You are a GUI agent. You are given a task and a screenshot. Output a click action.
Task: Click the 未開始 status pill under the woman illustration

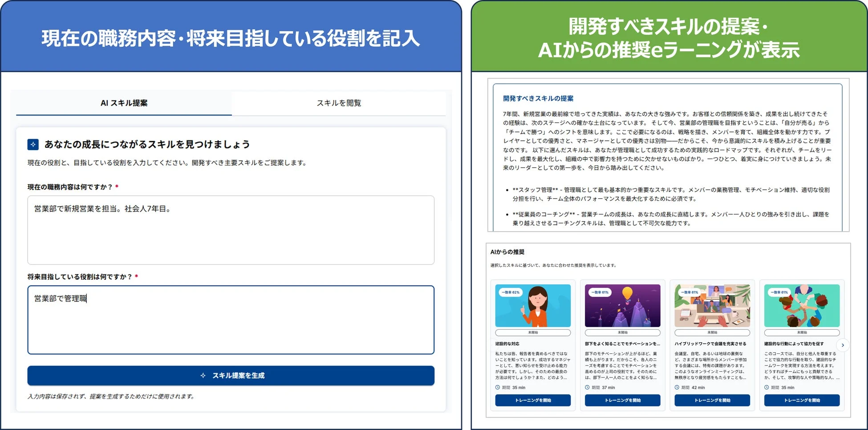pyautogui.click(x=533, y=332)
